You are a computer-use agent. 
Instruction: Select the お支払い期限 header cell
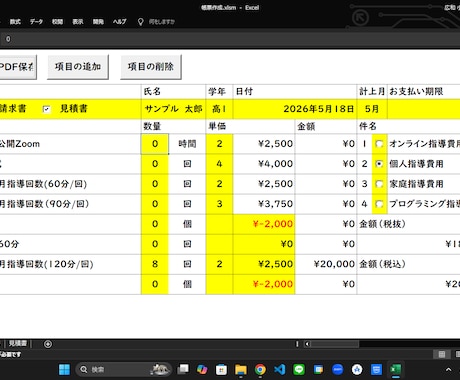tap(424, 92)
